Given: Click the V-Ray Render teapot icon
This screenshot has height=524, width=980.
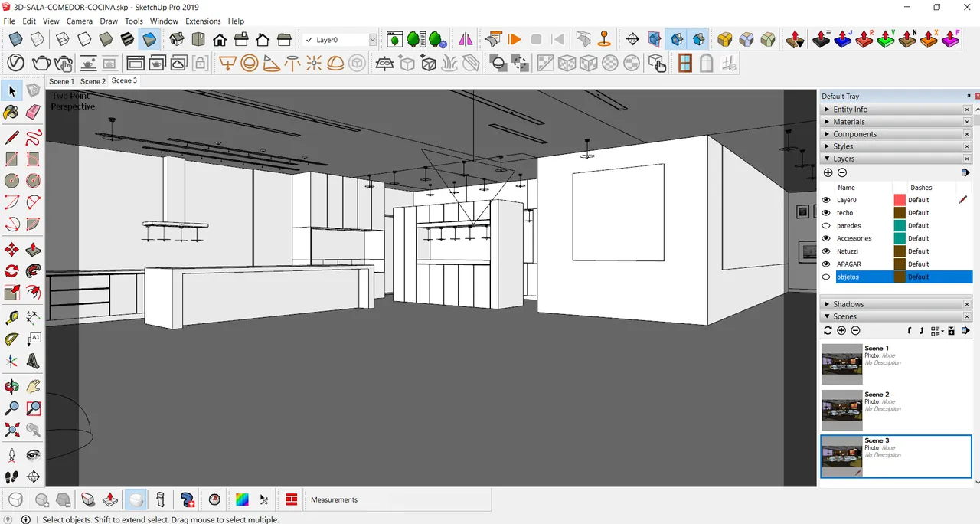Looking at the screenshot, I should 41,63.
